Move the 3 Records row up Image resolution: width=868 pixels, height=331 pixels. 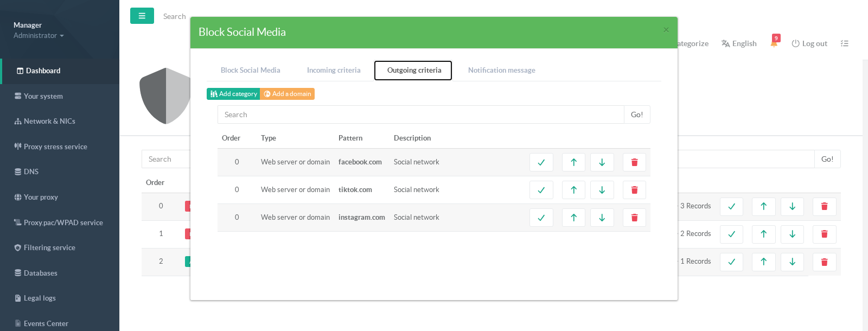(764, 206)
